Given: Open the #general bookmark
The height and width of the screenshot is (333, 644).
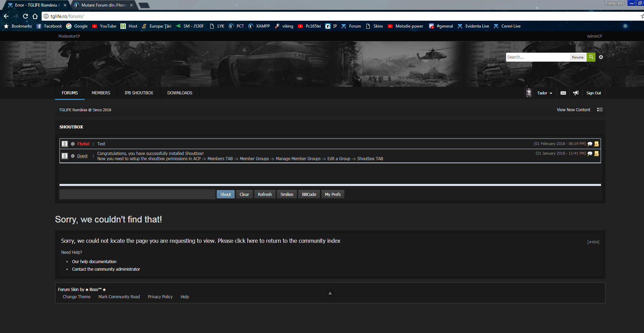Looking at the screenshot, I should [441, 26].
